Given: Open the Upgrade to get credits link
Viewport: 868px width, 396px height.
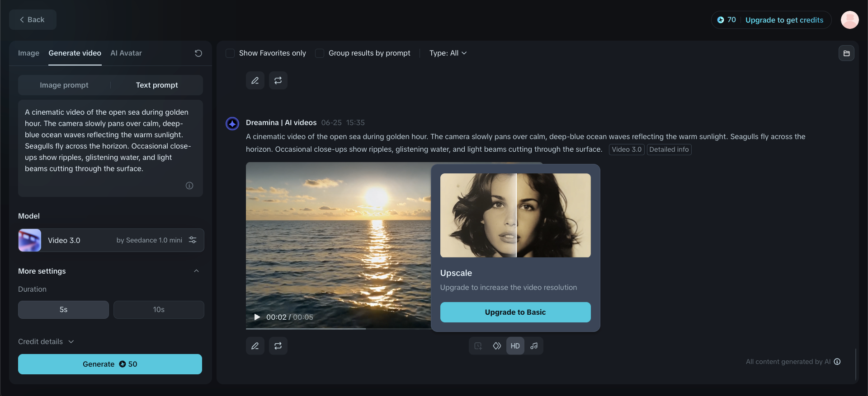Looking at the screenshot, I should tap(784, 20).
